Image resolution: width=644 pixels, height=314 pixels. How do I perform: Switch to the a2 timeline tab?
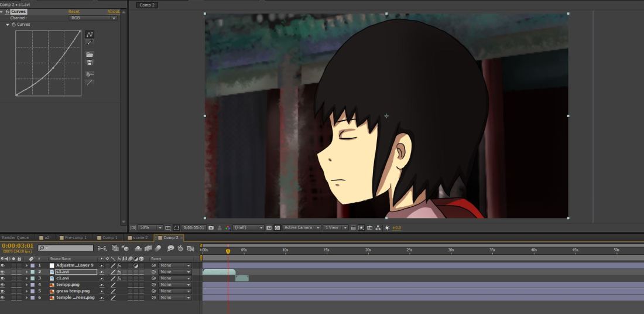44,238
